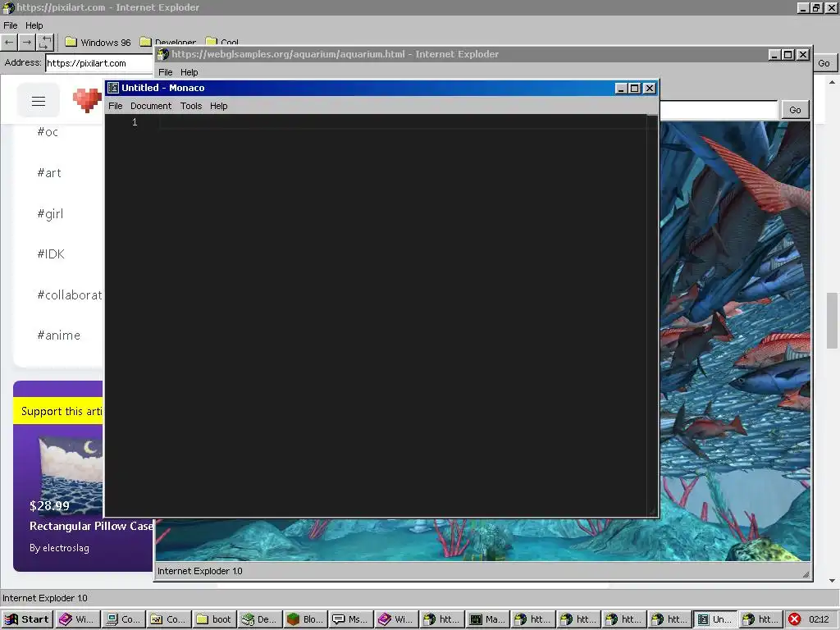Click the pillow case product thumbnail
This screenshot has width=840, height=630.
pos(71,475)
